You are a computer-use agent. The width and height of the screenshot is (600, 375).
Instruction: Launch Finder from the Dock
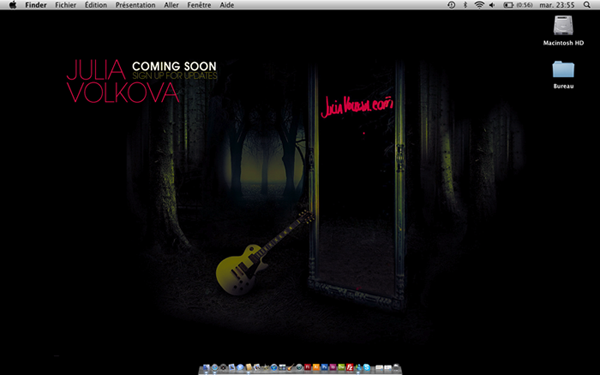pos(206,368)
